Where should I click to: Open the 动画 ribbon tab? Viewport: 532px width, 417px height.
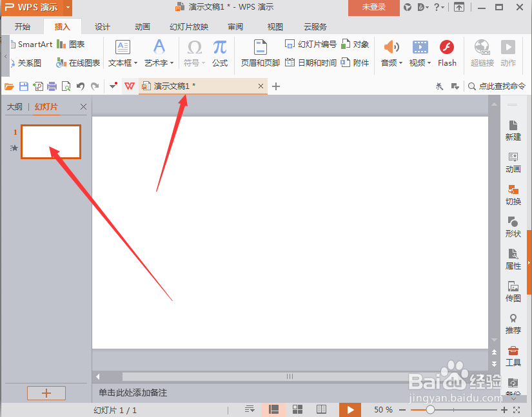click(x=143, y=27)
